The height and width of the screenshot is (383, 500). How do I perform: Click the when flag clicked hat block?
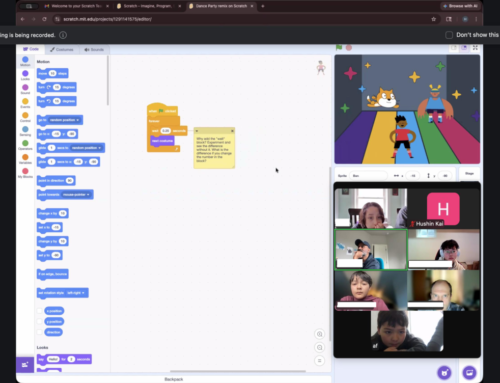coord(162,110)
